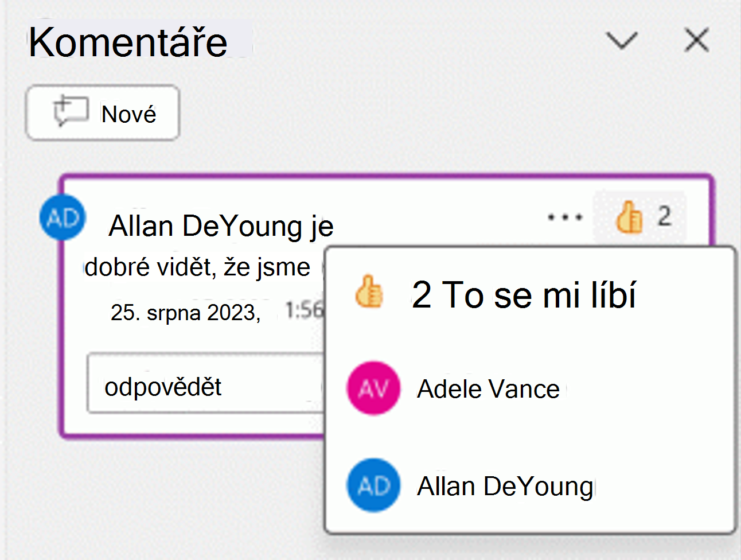This screenshot has height=560, width=741.
Task: Click the comment date 25. srpna 2023
Action: tap(185, 313)
